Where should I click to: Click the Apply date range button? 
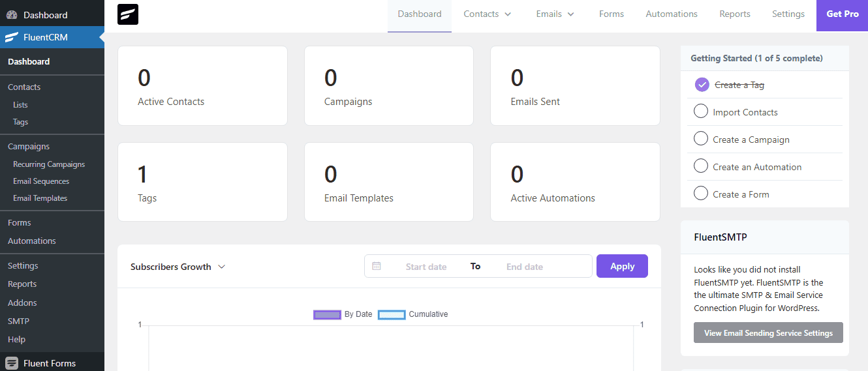coord(622,266)
